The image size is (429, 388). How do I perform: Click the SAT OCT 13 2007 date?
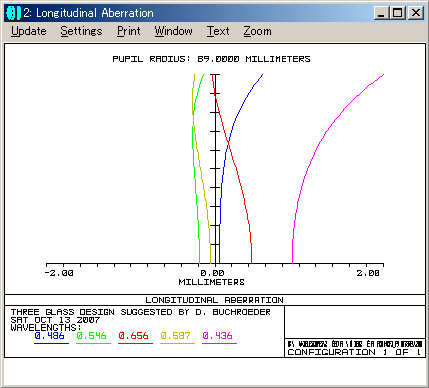click(x=55, y=320)
